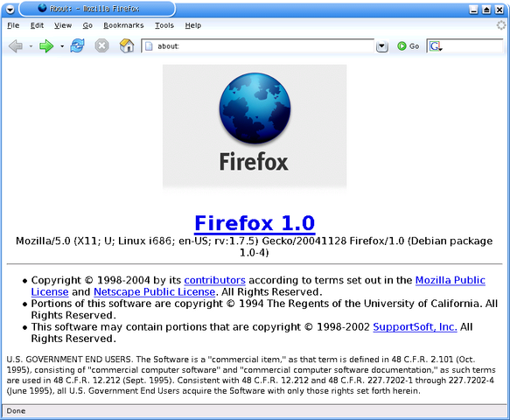The height and width of the screenshot is (420, 510).
Task: Open the Tools menu
Action: 164,25
